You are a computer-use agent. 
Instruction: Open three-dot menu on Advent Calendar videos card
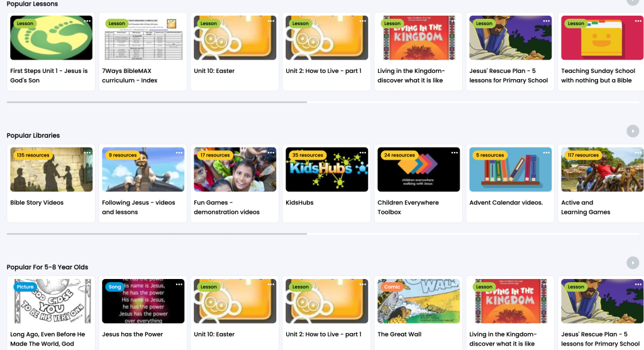pyautogui.click(x=547, y=153)
